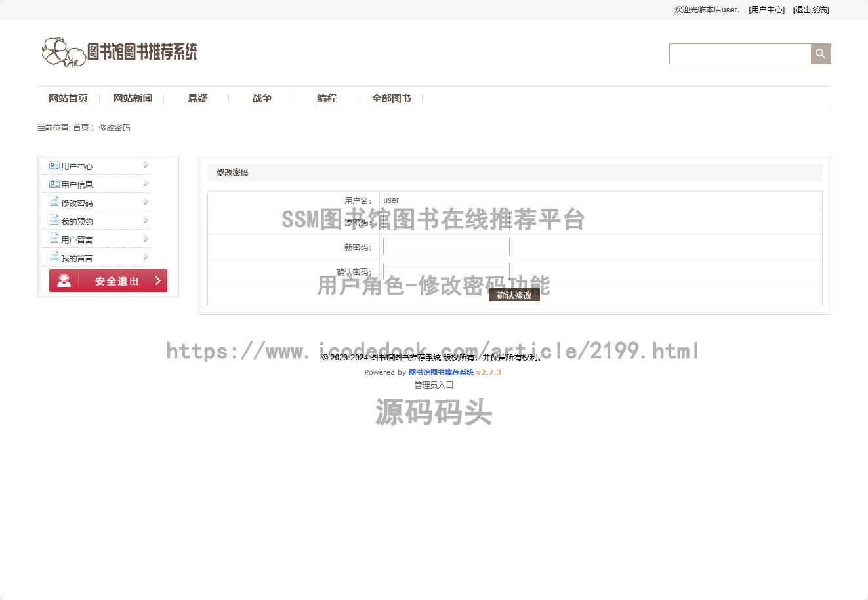
Task: Click the arrow on the 安全退出 button
Action: pos(157,280)
